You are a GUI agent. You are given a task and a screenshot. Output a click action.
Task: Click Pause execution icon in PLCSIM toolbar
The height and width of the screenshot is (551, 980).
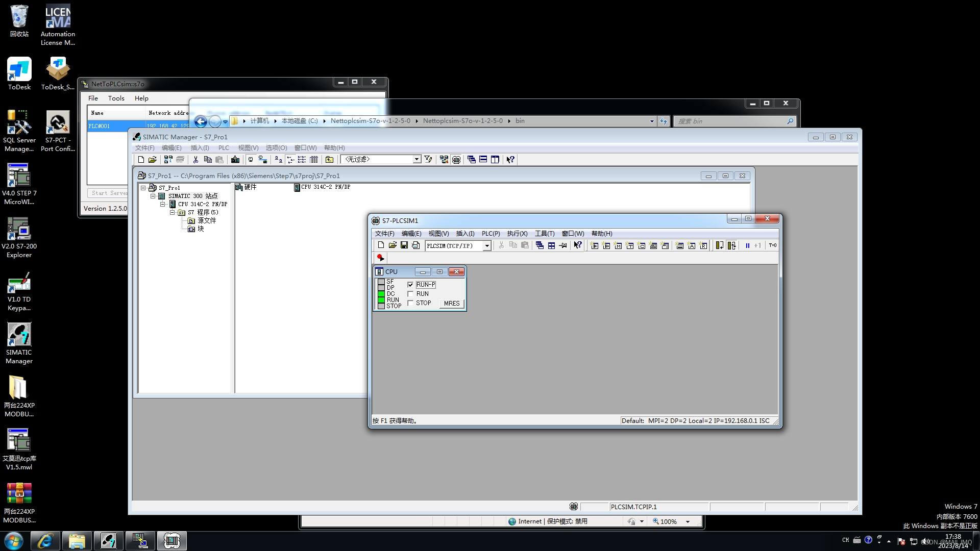point(747,245)
